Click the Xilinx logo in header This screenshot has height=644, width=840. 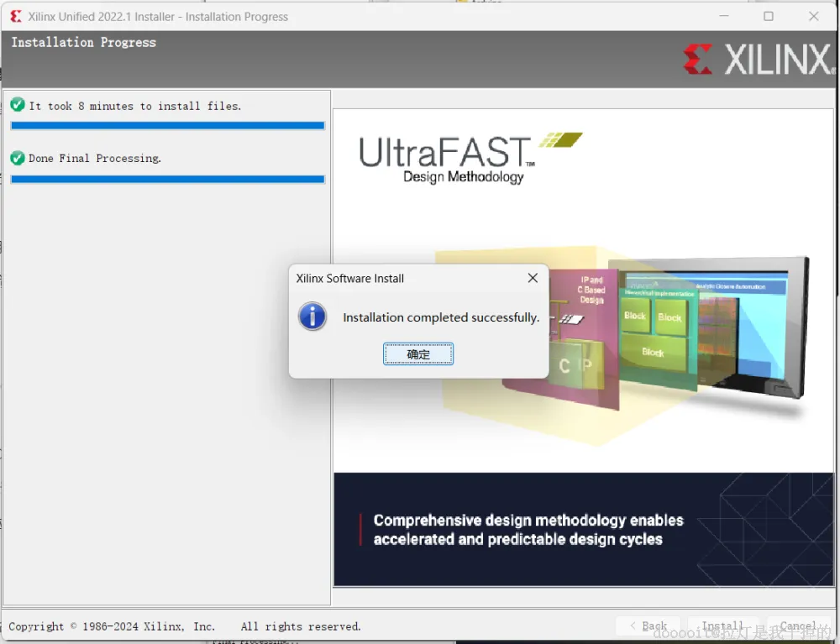pyautogui.click(x=758, y=59)
